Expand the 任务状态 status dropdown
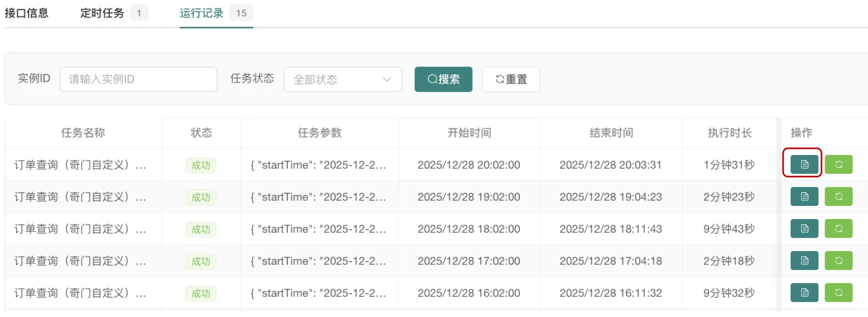 343,79
